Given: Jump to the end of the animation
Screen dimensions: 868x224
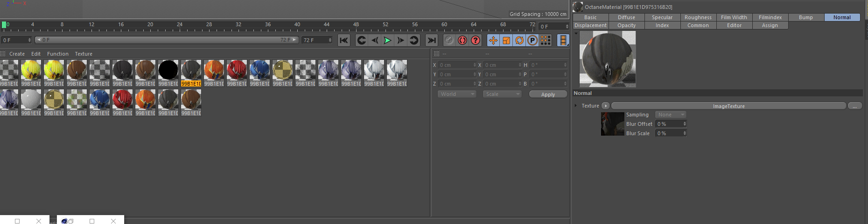Looking at the screenshot, I should pos(432,40).
